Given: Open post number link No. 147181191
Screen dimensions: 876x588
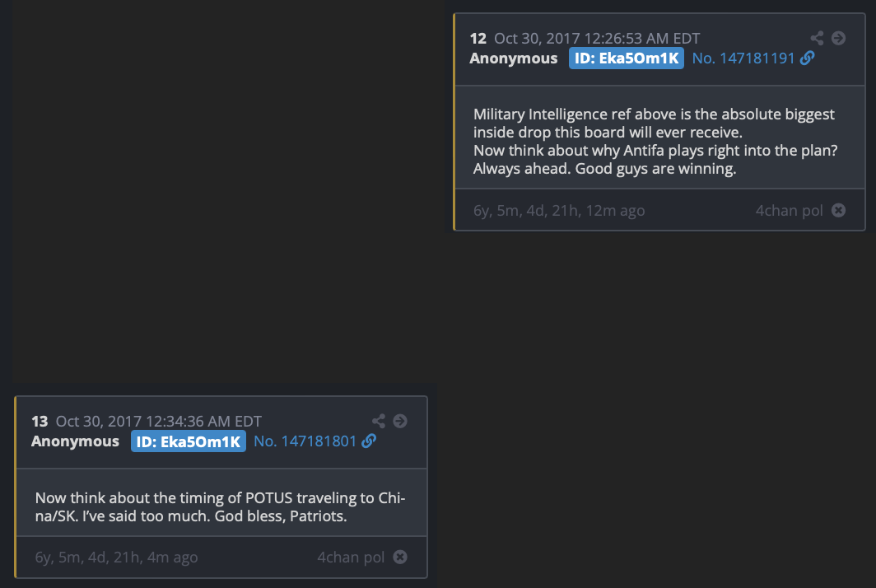Looking at the screenshot, I should (743, 58).
